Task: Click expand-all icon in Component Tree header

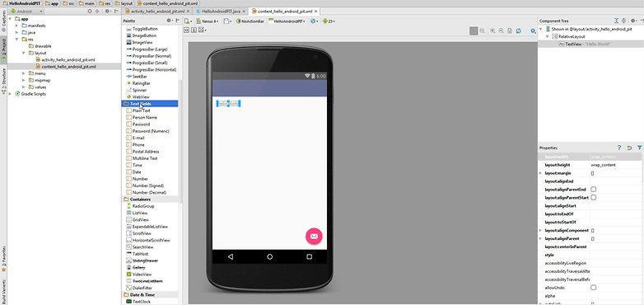Action: [616, 21]
